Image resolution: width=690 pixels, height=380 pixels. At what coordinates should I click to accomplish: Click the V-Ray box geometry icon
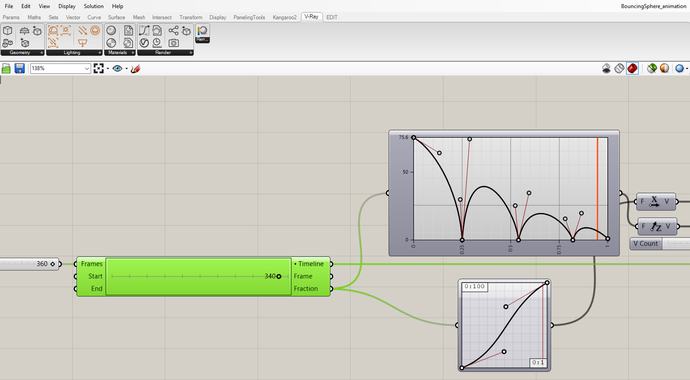[x=7, y=30]
